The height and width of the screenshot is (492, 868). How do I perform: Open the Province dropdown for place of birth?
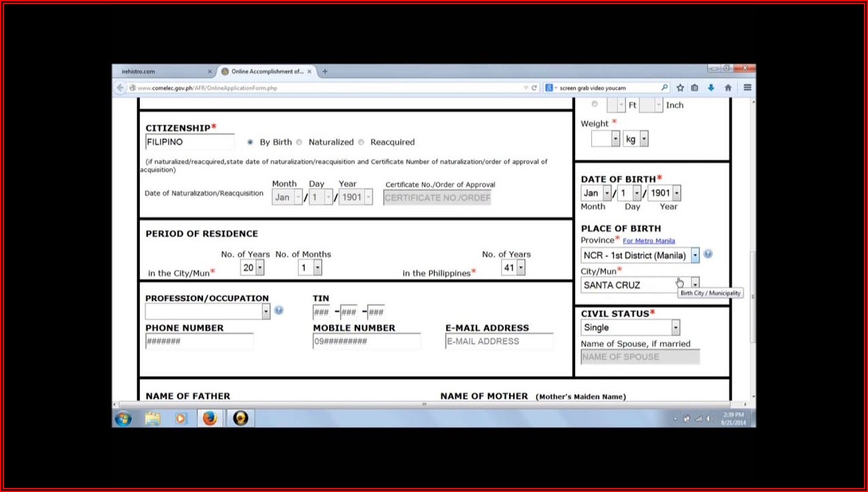tap(695, 255)
